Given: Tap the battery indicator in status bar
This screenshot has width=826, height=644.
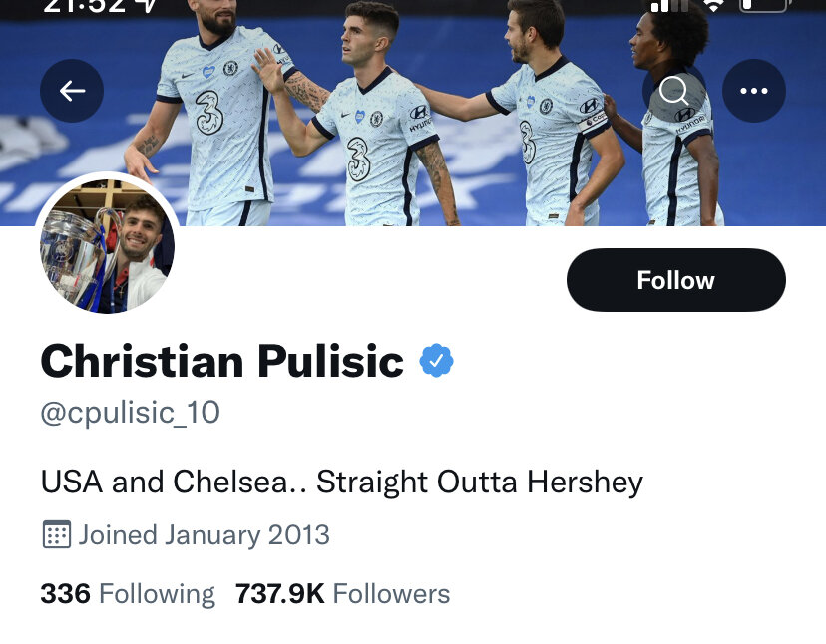Looking at the screenshot, I should 765,5.
